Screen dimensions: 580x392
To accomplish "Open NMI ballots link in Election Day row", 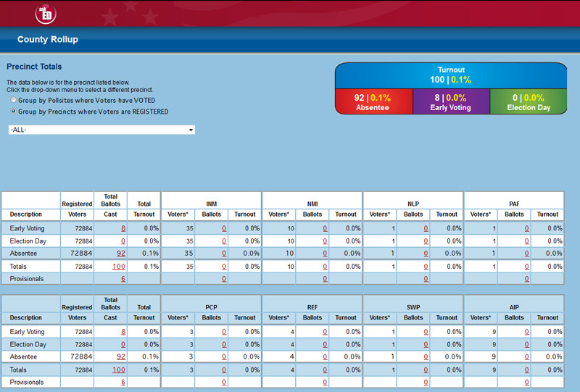I will (x=325, y=241).
